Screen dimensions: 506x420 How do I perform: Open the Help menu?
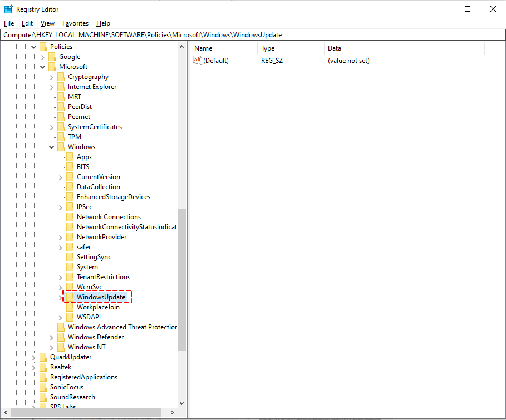click(x=103, y=23)
